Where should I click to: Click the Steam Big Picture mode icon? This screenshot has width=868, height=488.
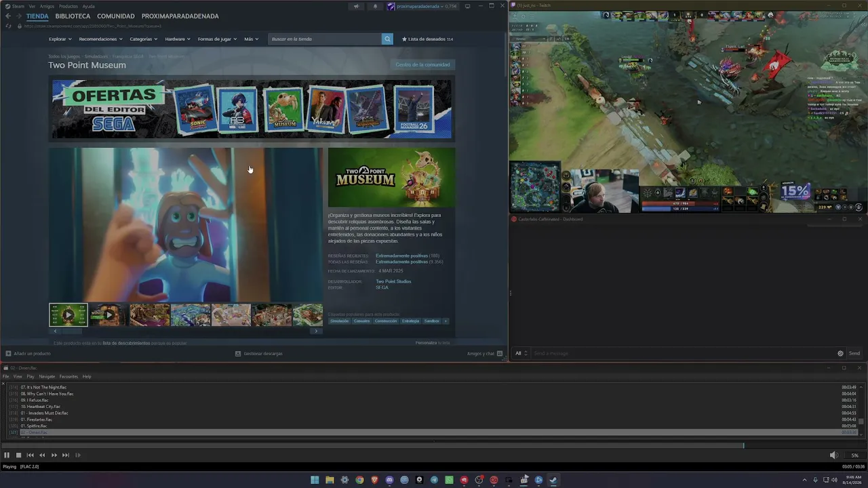tap(467, 6)
